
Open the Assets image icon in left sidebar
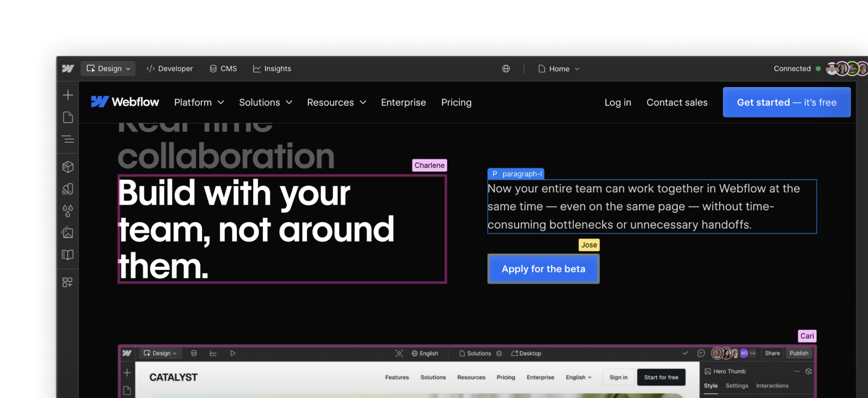point(68,233)
